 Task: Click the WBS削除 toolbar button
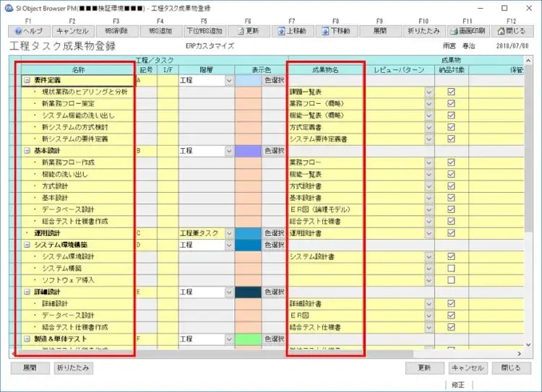pyautogui.click(x=116, y=31)
